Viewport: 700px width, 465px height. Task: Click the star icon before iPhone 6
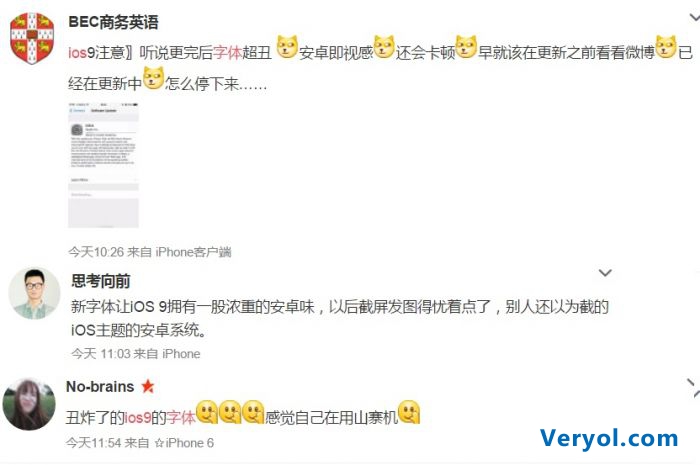coord(159,443)
